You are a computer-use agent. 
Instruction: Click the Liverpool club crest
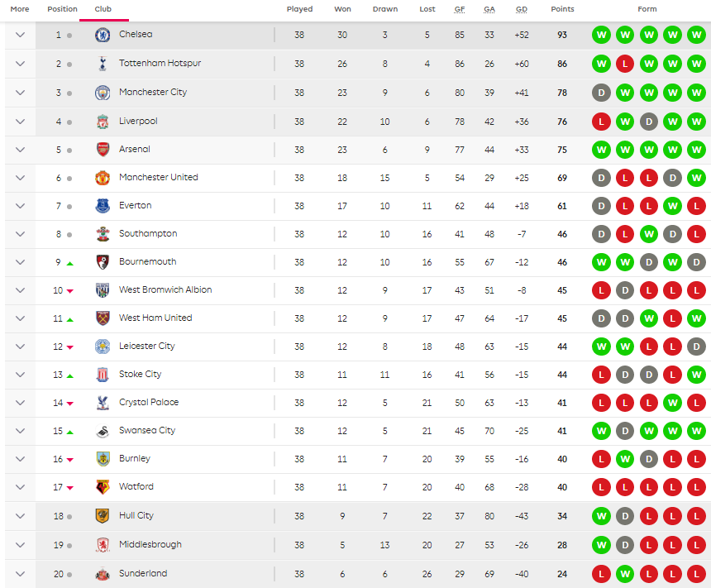pos(103,122)
